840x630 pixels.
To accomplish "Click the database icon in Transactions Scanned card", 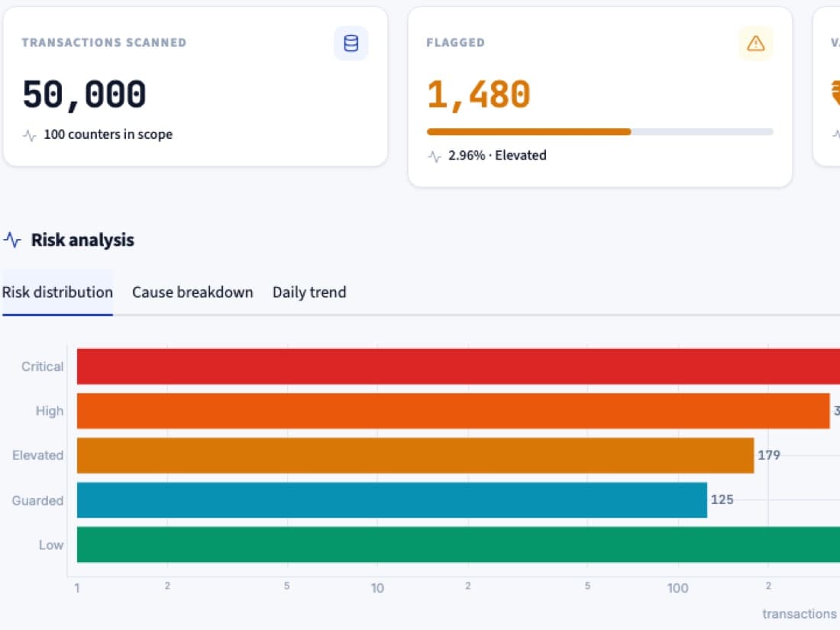I will click(x=351, y=44).
